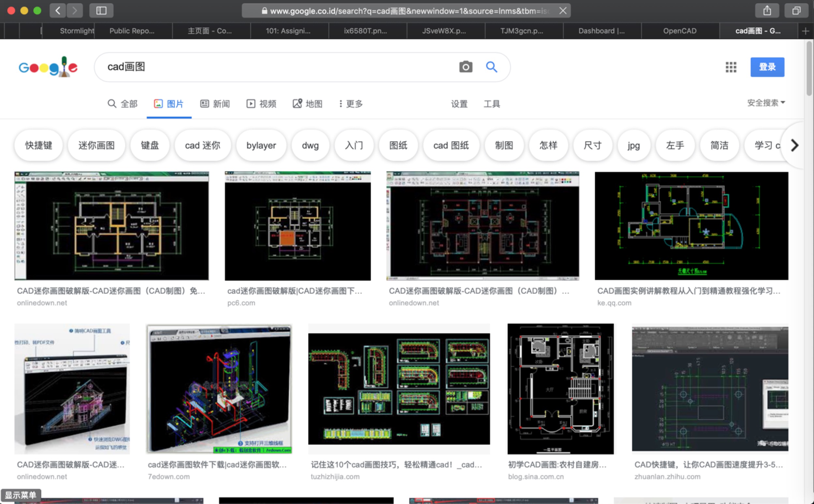The height and width of the screenshot is (504, 814).
Task: Expand the 安全搜索 dropdown
Action: point(766,103)
